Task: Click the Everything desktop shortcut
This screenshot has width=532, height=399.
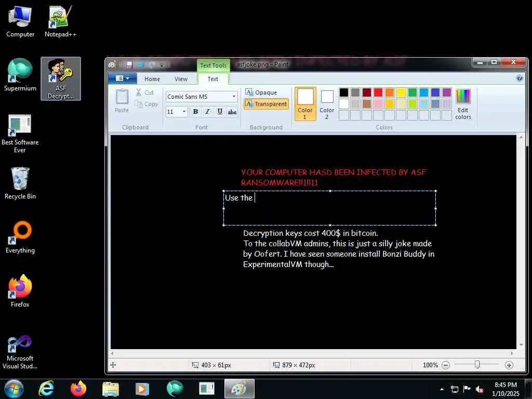Action: [x=20, y=237]
